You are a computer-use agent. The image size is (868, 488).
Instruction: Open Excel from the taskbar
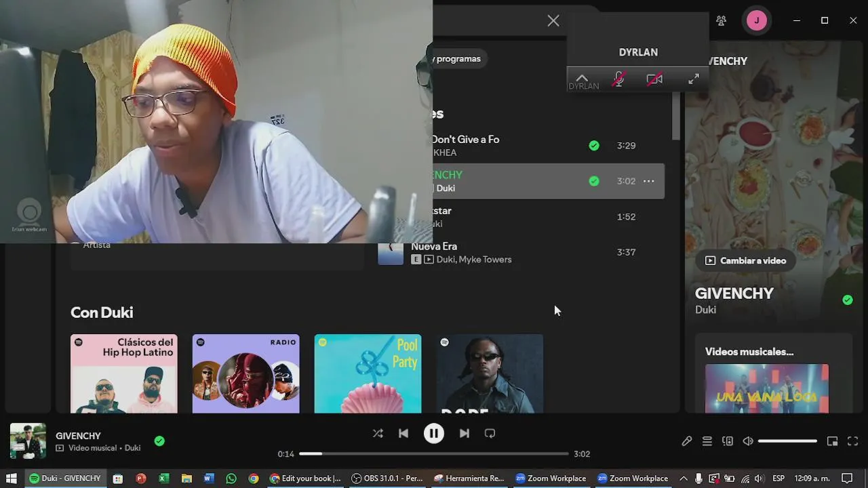coord(163,479)
